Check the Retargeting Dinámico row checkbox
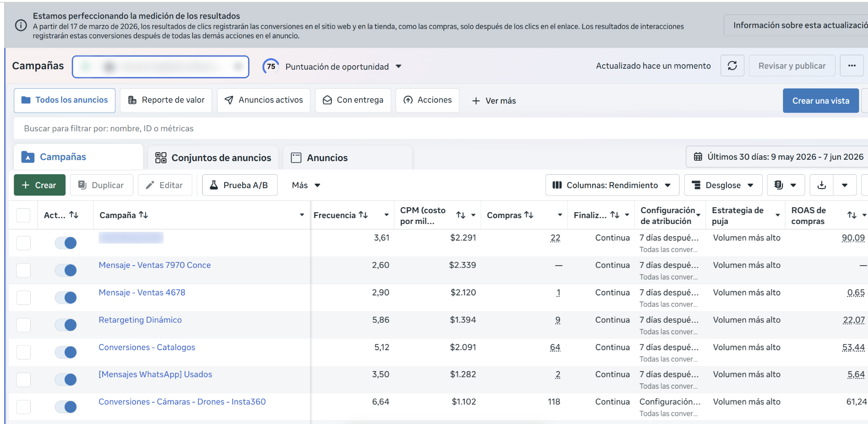 tap(23, 324)
